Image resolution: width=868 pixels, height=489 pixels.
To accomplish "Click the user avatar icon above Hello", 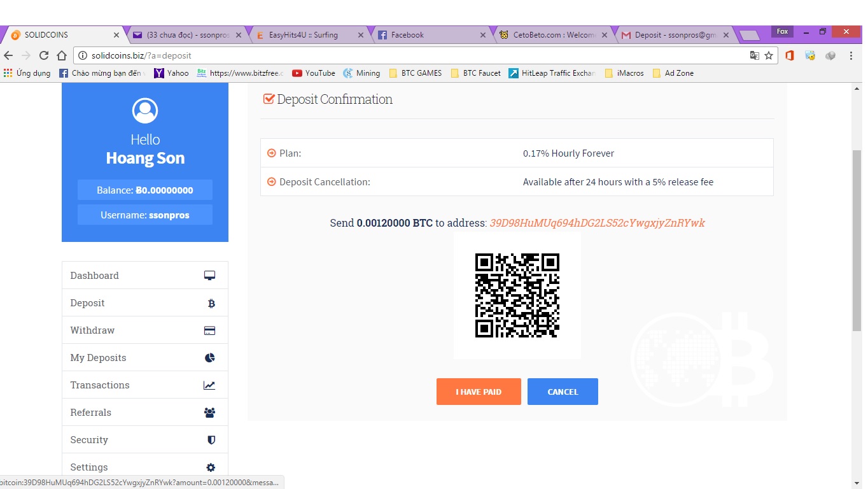I will tap(145, 111).
